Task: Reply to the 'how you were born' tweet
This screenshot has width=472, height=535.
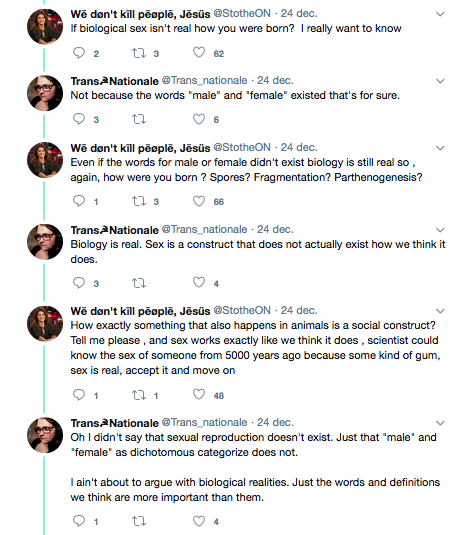Action: pos(79,53)
